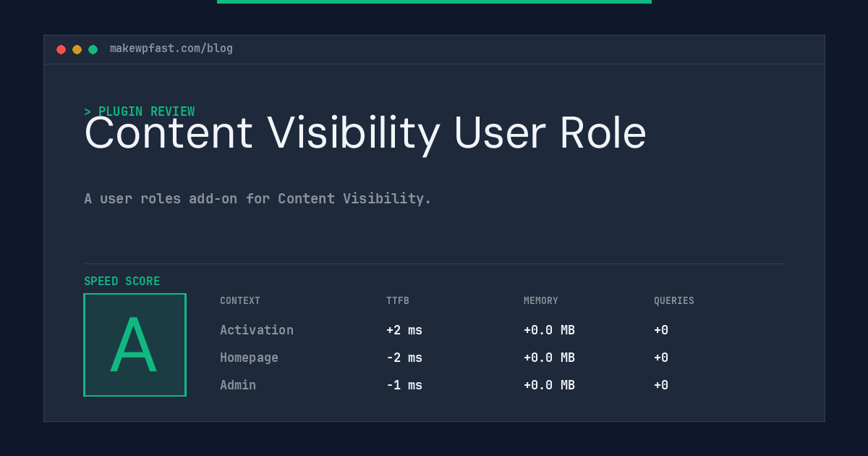
Task: Click the 'Content Visibility User Role' title
Action: coord(365,134)
